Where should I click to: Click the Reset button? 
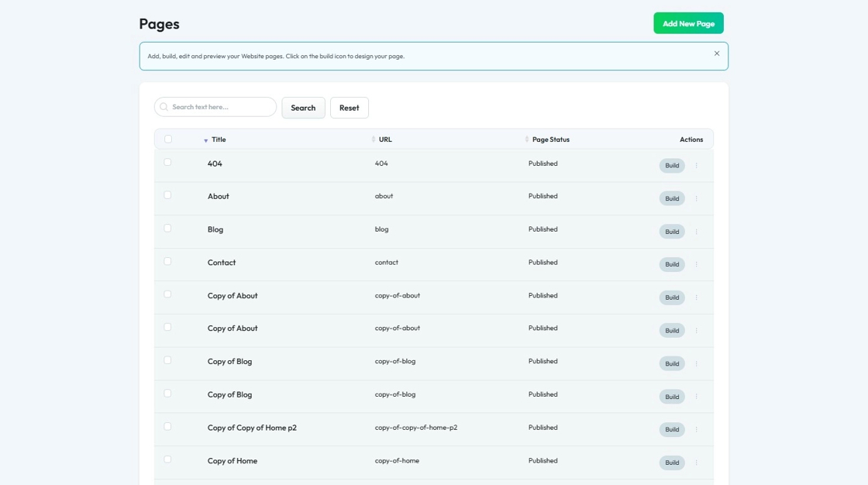point(349,108)
